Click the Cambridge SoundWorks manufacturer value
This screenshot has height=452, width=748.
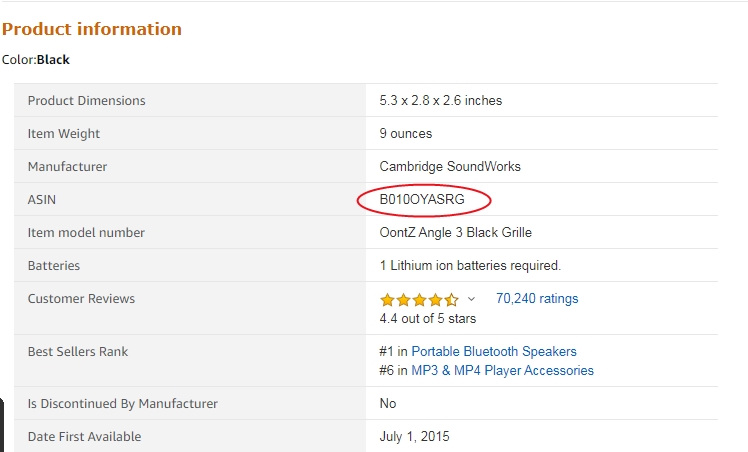(x=450, y=166)
